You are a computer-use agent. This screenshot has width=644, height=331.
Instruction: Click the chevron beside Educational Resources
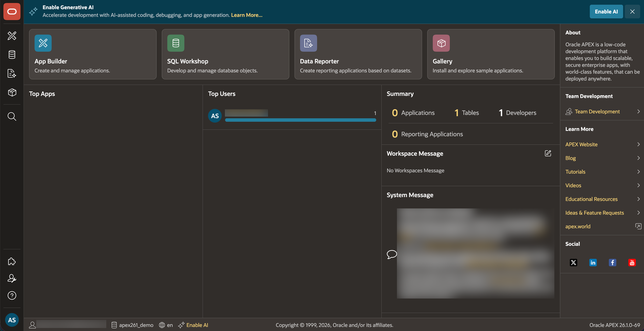click(638, 198)
